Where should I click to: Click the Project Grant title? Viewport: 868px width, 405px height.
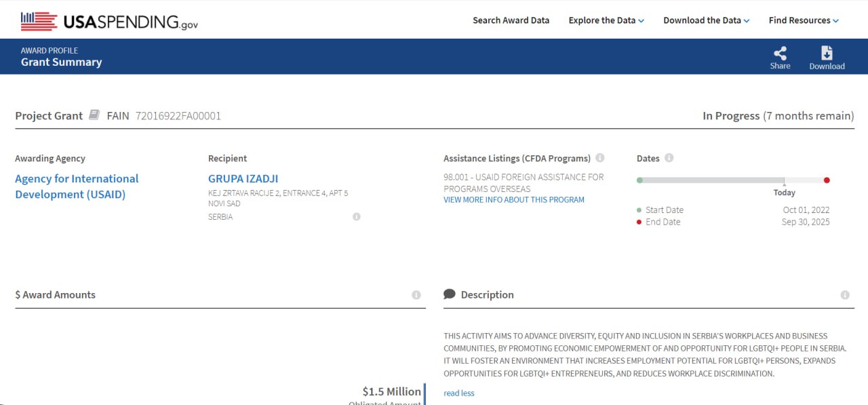pyautogui.click(x=49, y=116)
